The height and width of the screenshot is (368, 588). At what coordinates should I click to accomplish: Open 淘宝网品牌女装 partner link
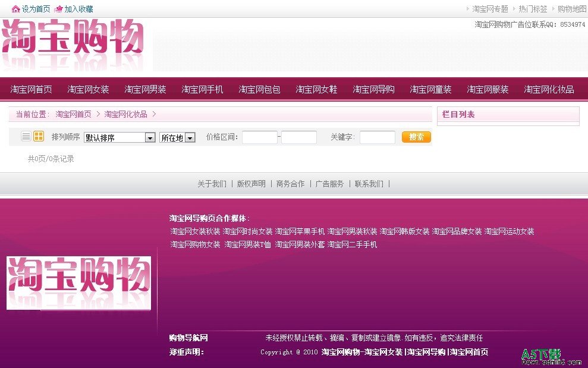(457, 231)
